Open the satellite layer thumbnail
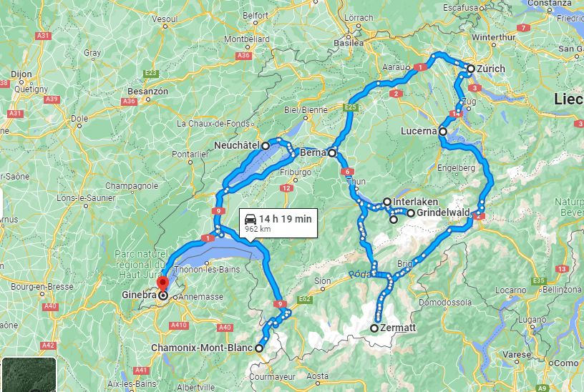 [x=29, y=375]
